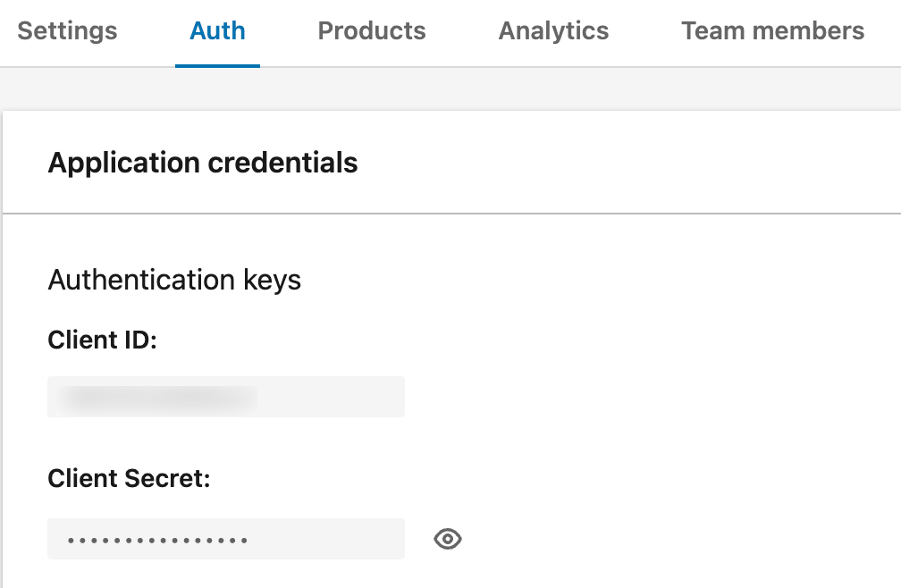Select the Client ID field
Viewport: 901px width, 588px height.
(226, 396)
